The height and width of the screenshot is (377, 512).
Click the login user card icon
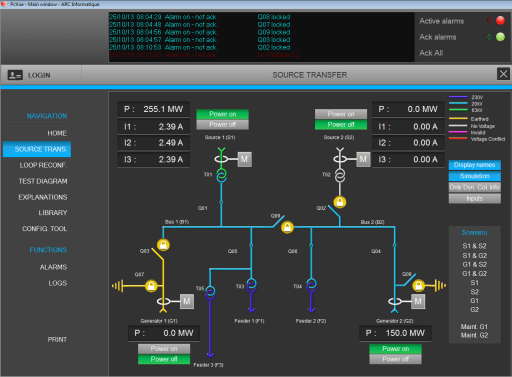(15, 75)
